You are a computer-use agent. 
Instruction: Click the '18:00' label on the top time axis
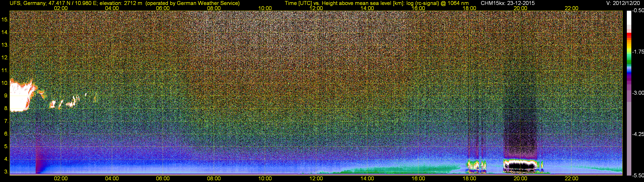[x=469, y=8]
